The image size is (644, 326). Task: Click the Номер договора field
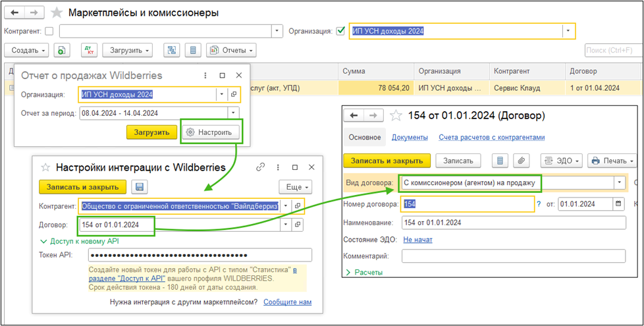click(468, 204)
